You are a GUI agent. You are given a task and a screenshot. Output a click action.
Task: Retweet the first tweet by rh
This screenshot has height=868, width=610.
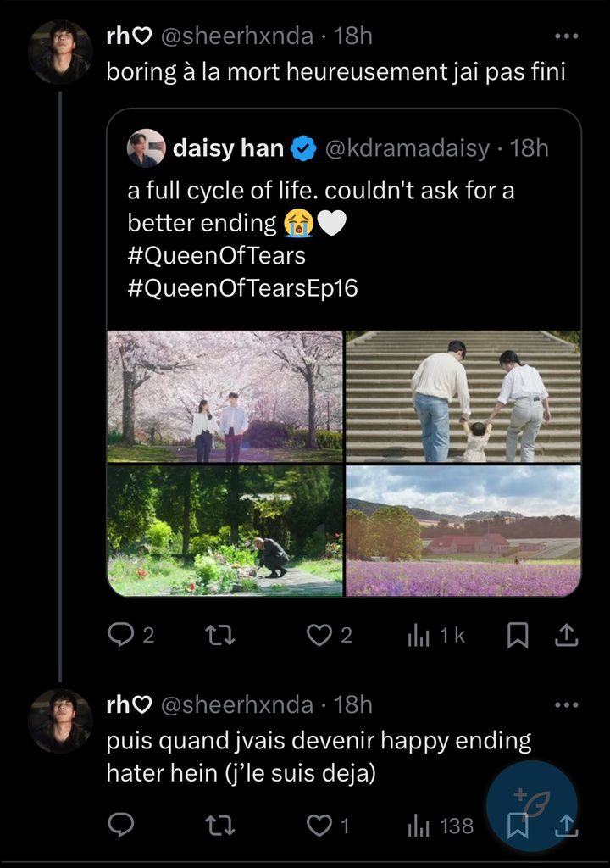click(219, 635)
